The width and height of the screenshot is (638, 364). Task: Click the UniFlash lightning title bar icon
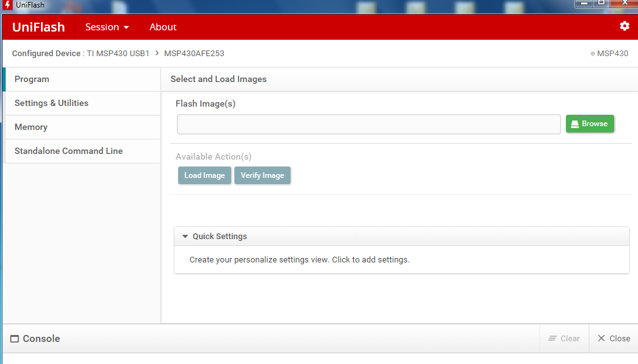click(x=8, y=5)
